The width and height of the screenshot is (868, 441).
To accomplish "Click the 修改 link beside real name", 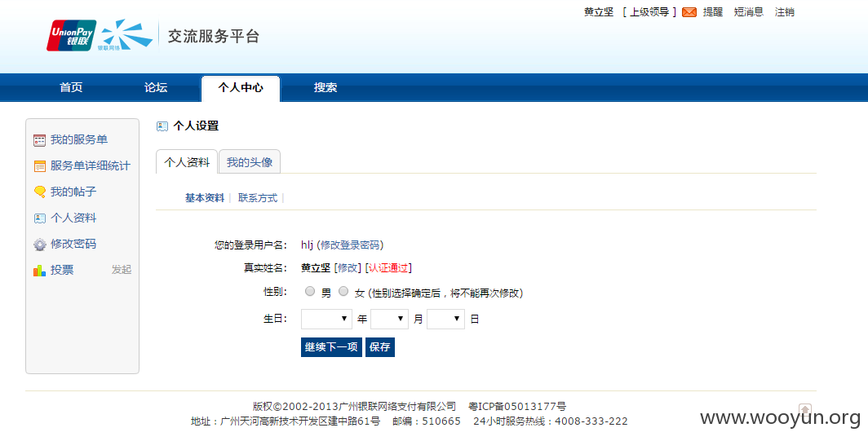I will [348, 268].
